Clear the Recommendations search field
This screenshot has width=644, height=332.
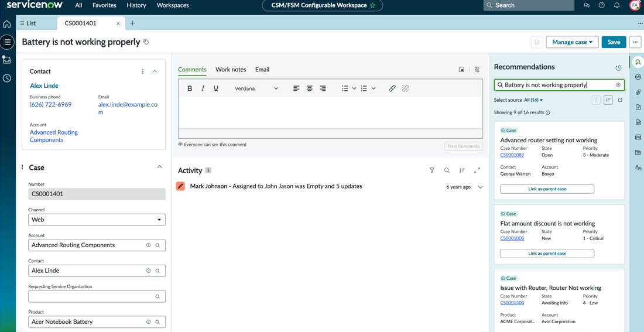point(618,85)
